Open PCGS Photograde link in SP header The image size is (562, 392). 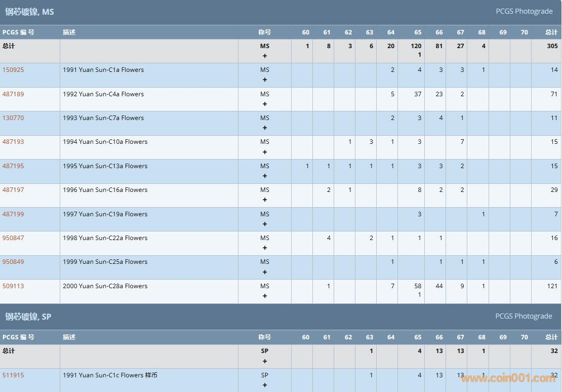524,316
